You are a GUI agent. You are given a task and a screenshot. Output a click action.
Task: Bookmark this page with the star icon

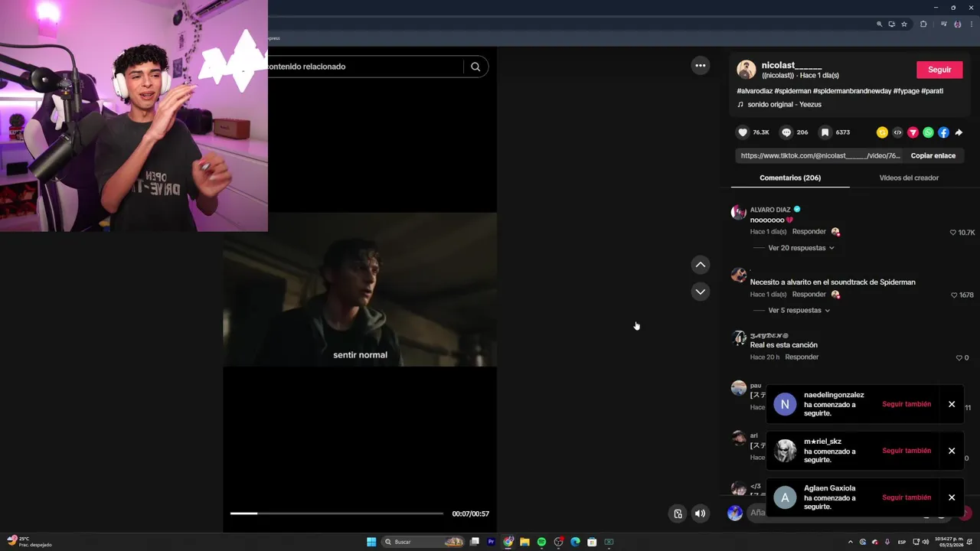point(904,24)
